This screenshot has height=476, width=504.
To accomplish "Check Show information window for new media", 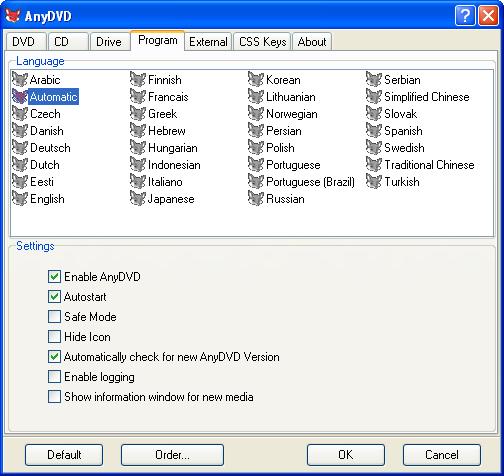I will click(x=54, y=397).
